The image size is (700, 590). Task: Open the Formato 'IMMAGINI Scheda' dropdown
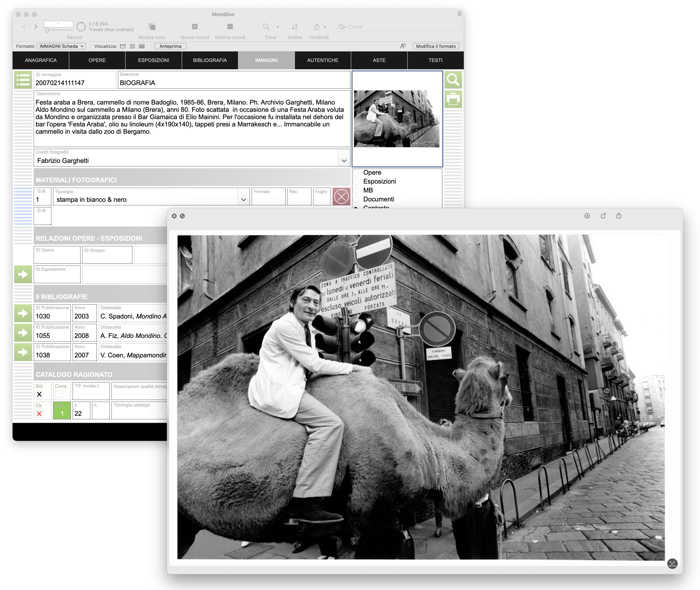click(62, 46)
